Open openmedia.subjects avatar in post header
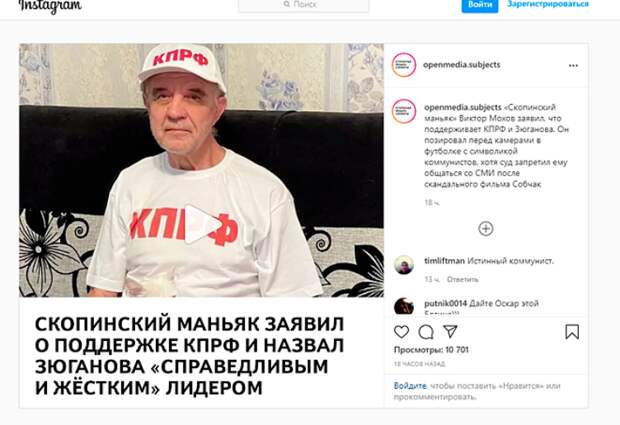Viewport: 620px width, 425px height. click(x=404, y=65)
